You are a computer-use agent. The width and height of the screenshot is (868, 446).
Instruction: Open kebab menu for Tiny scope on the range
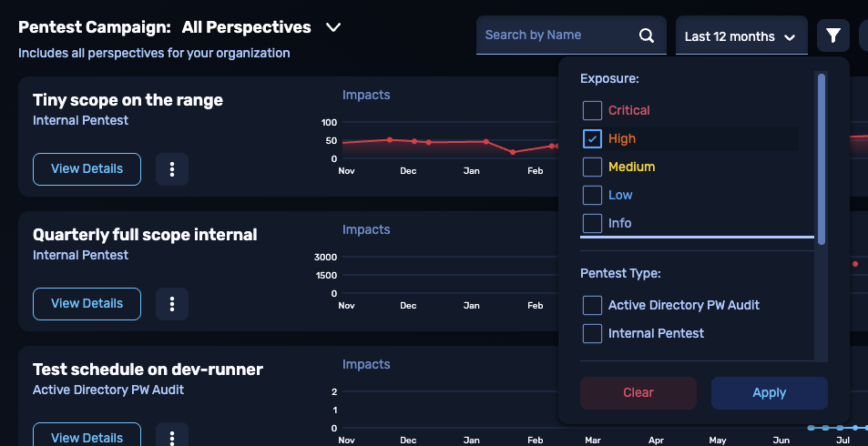172,169
